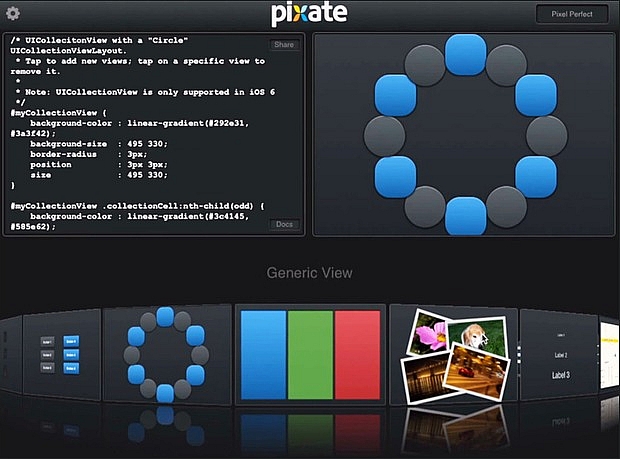This screenshot has width=620, height=459.
Task: Click the dog photo in collage thumbnail
Action: tap(476, 336)
